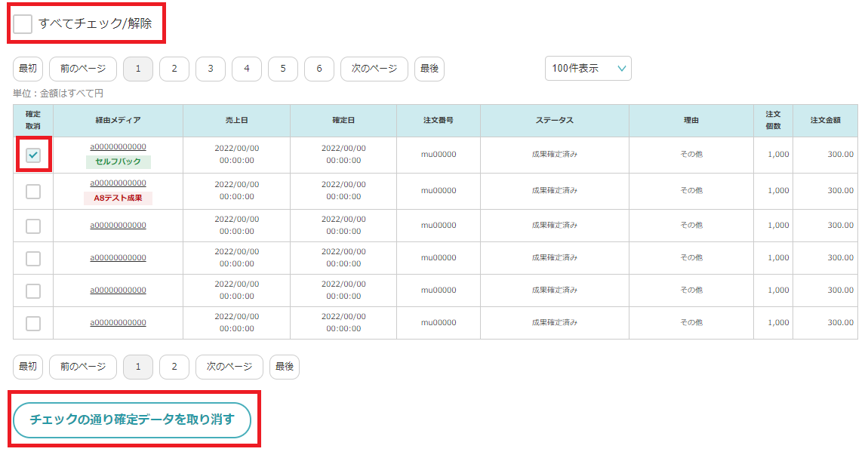Jump to page 6 in top pagination

click(x=319, y=69)
